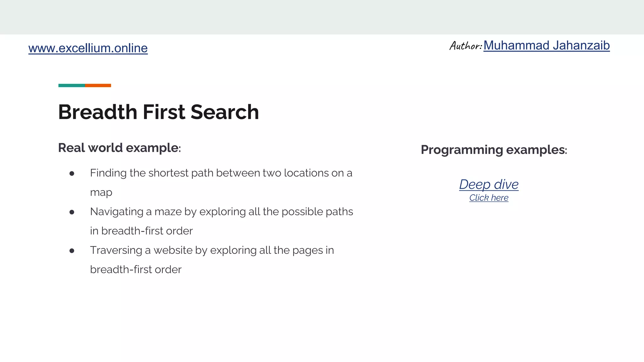
Task: Select the 'Breadth First Search' title
Action: 158,112
